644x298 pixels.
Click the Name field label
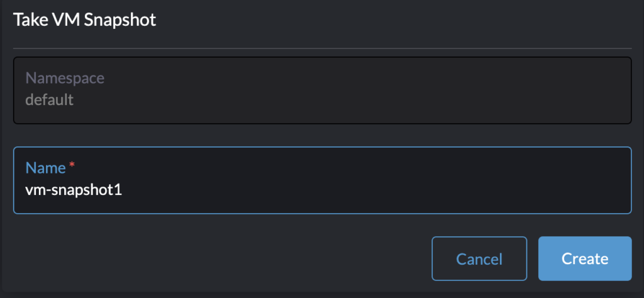pyautogui.click(x=45, y=168)
